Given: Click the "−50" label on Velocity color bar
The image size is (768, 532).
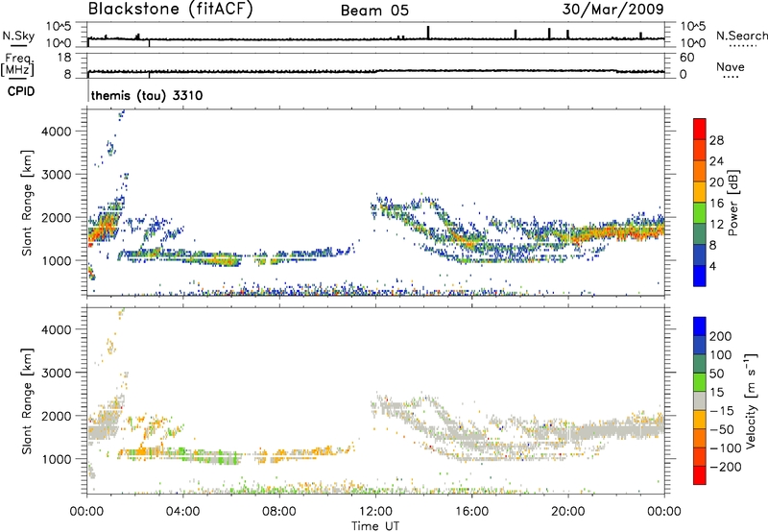Looking at the screenshot, I should [x=721, y=429].
